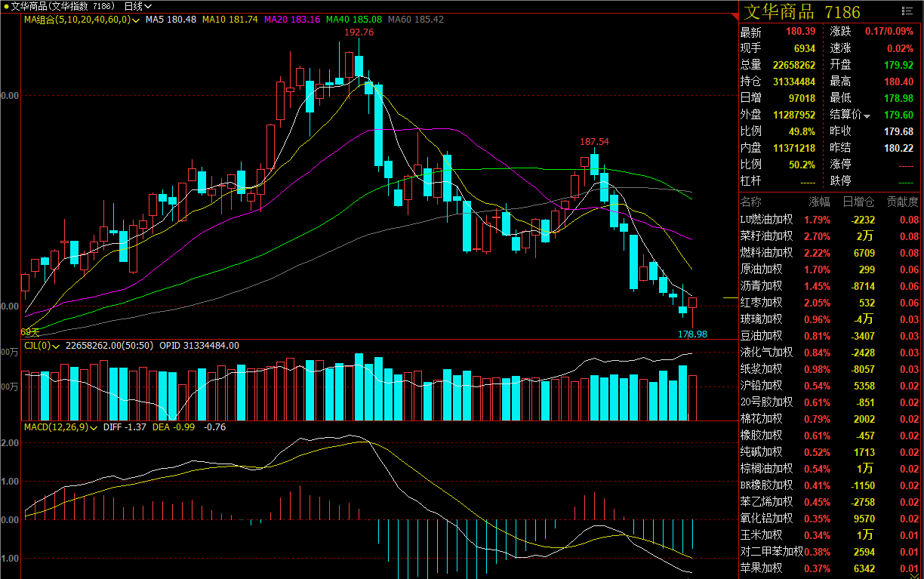Viewport: 924px width, 579px height.
Task: Click the yellow dot before 文华商品 title
Action: [5, 6]
